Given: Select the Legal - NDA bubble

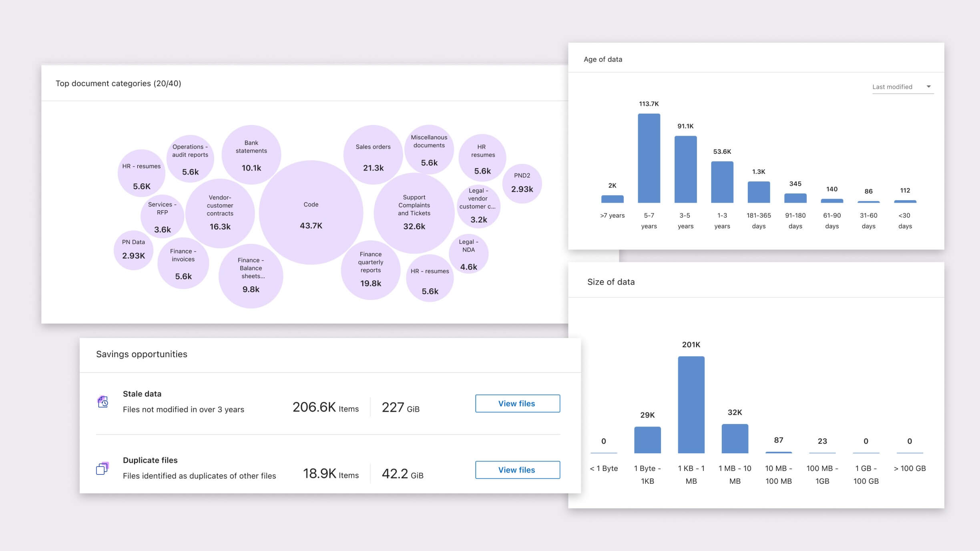Looking at the screenshot, I should (x=468, y=254).
